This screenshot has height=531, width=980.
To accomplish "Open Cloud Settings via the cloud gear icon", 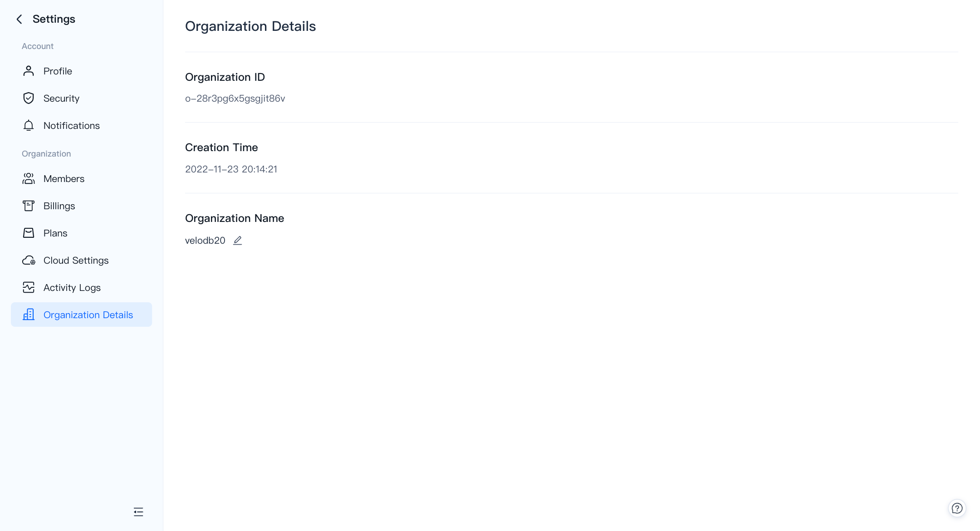I will pos(28,260).
